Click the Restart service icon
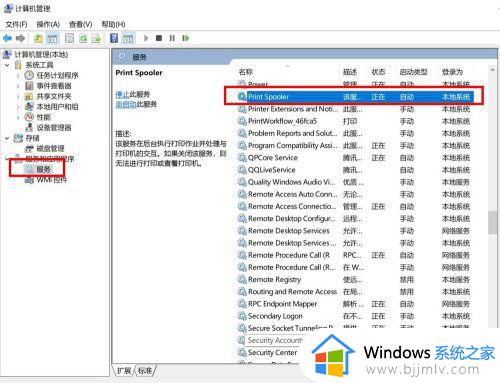 point(185,38)
